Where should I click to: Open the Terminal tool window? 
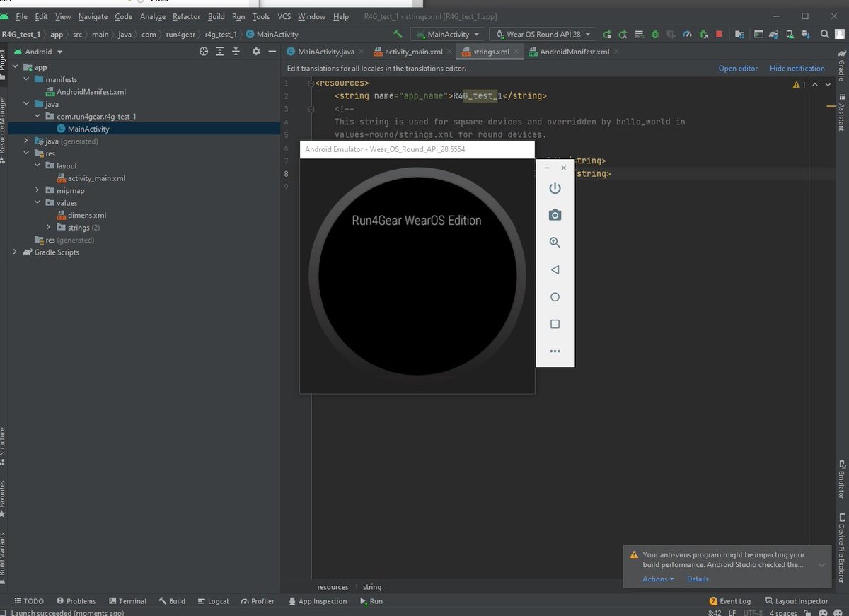coord(127,601)
